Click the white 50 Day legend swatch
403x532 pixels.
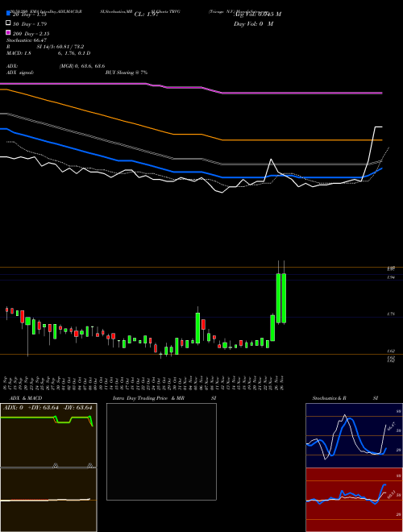pos(8,23)
